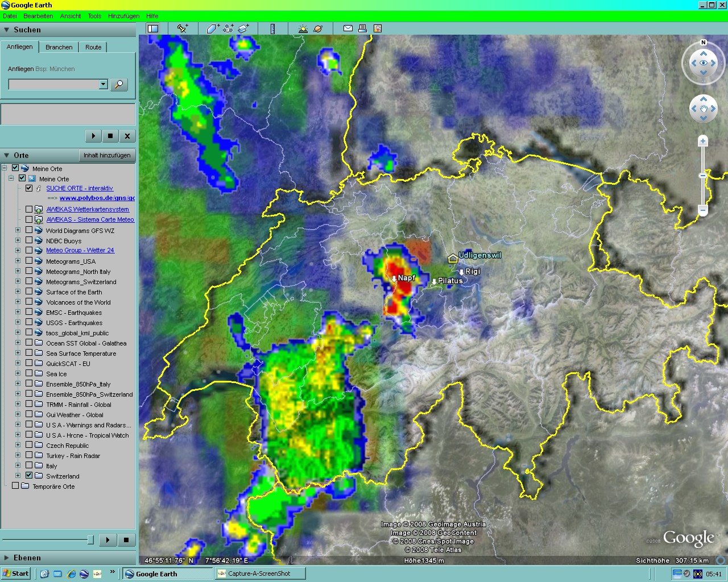The image size is (728, 582).
Task: Expand the World Diagrams GFS WZ node
Action: click(x=18, y=230)
